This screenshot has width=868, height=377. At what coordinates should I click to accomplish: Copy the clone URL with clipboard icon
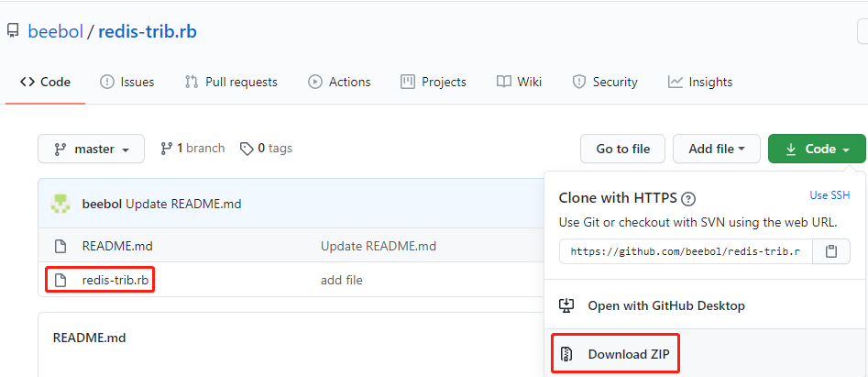click(x=830, y=251)
